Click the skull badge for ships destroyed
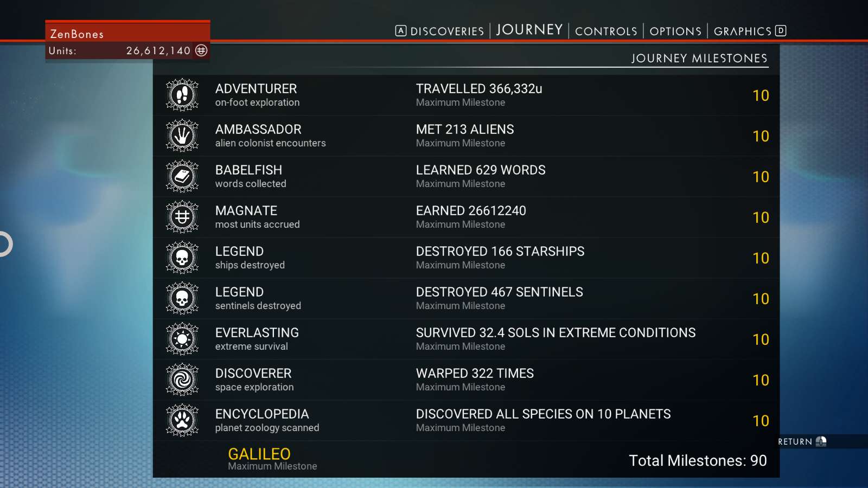Viewport: 868px width, 488px height. 182,258
